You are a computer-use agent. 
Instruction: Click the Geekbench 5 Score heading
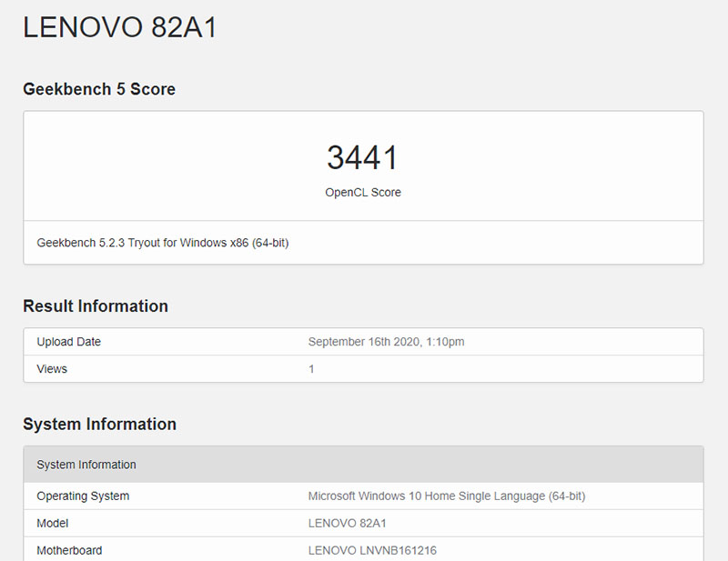click(99, 89)
